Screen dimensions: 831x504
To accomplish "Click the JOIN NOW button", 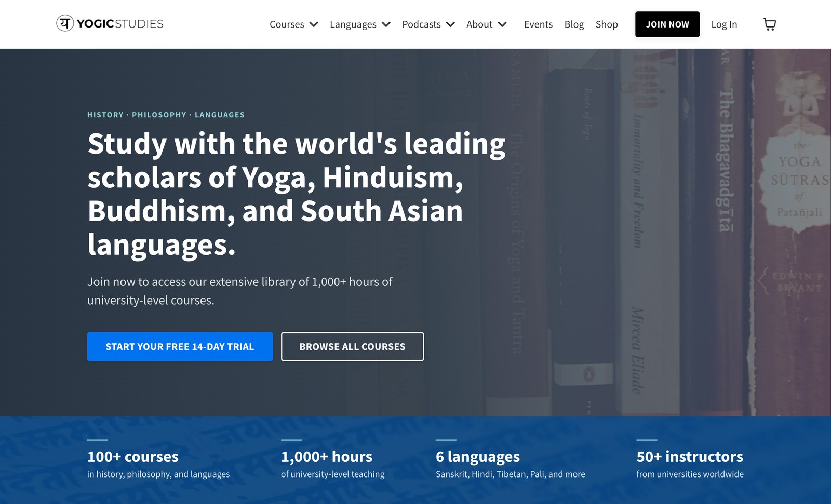I will [x=667, y=24].
